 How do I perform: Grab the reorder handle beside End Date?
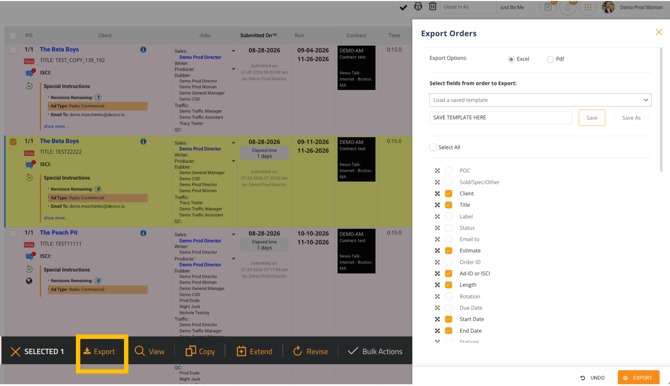437,331
